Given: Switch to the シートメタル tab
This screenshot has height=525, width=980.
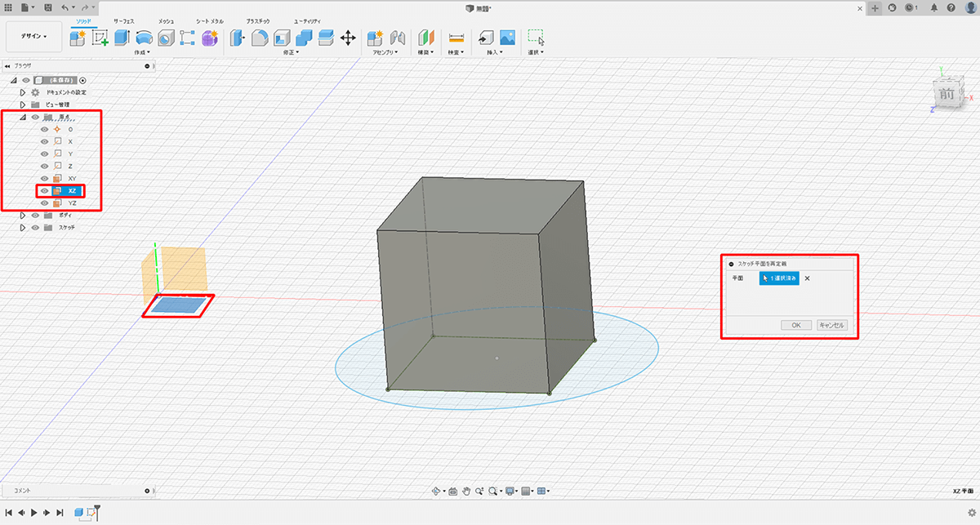Looking at the screenshot, I should (x=209, y=20).
